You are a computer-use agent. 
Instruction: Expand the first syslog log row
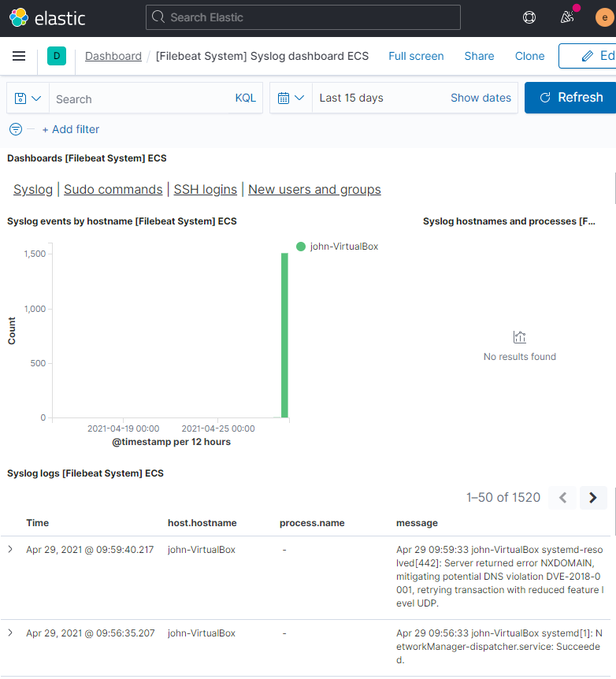tap(9, 550)
